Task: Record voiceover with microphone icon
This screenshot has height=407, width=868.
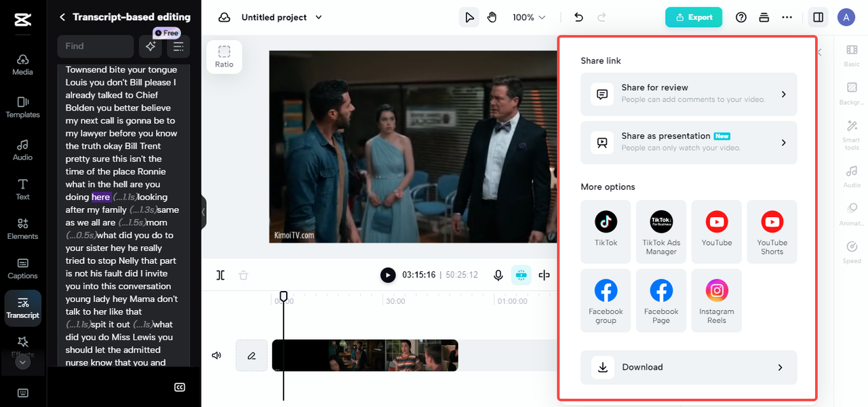Action: (x=498, y=275)
